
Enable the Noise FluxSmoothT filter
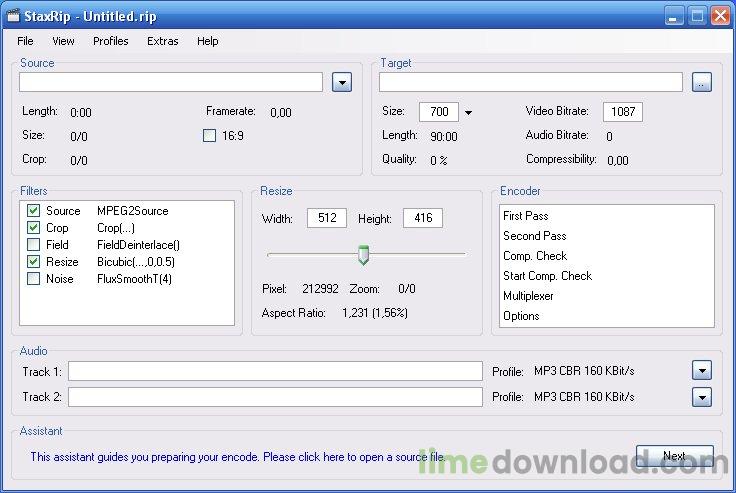click(x=34, y=279)
